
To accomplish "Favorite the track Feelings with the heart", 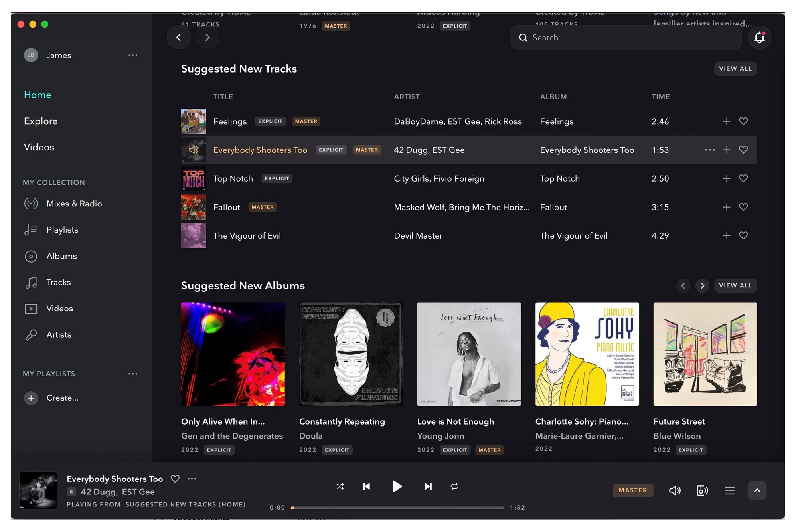I will 743,121.
